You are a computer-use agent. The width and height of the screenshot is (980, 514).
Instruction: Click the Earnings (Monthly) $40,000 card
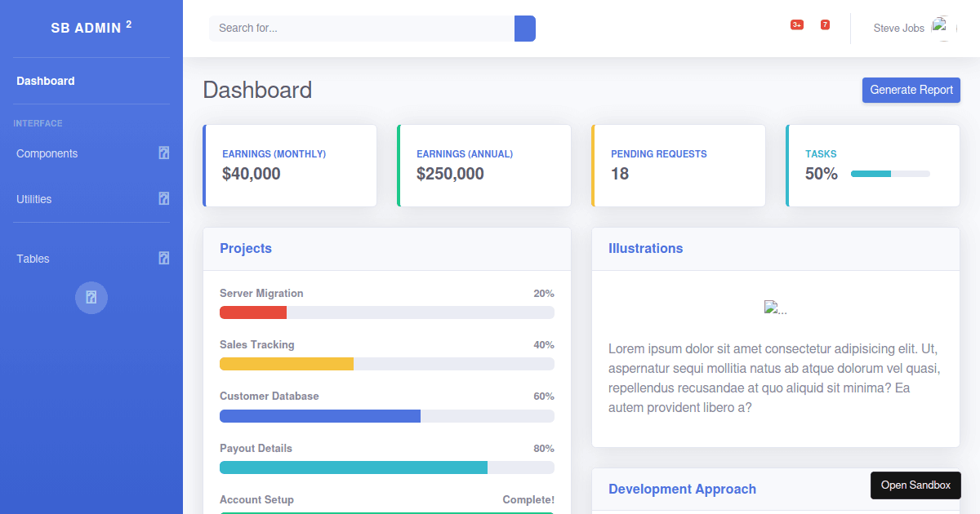[x=290, y=166]
